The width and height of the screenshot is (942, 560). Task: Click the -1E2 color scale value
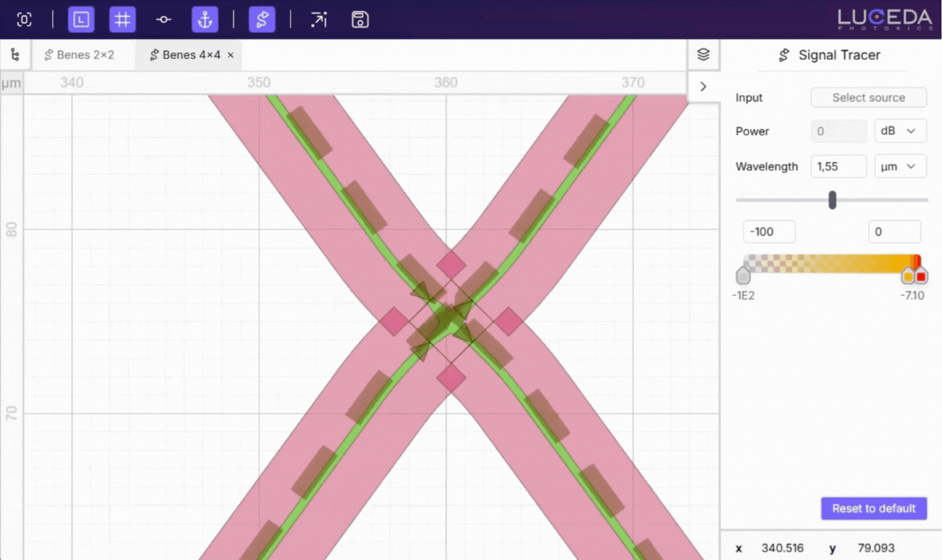[743, 296]
